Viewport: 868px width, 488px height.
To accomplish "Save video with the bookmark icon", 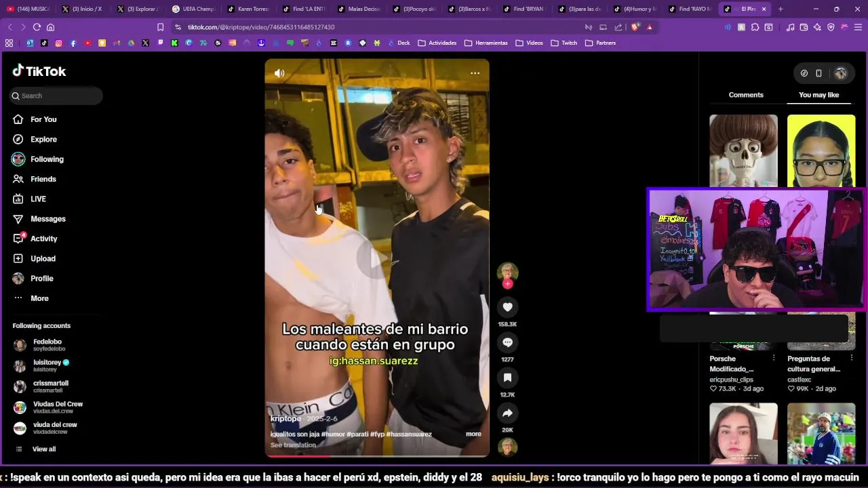I will tap(507, 378).
